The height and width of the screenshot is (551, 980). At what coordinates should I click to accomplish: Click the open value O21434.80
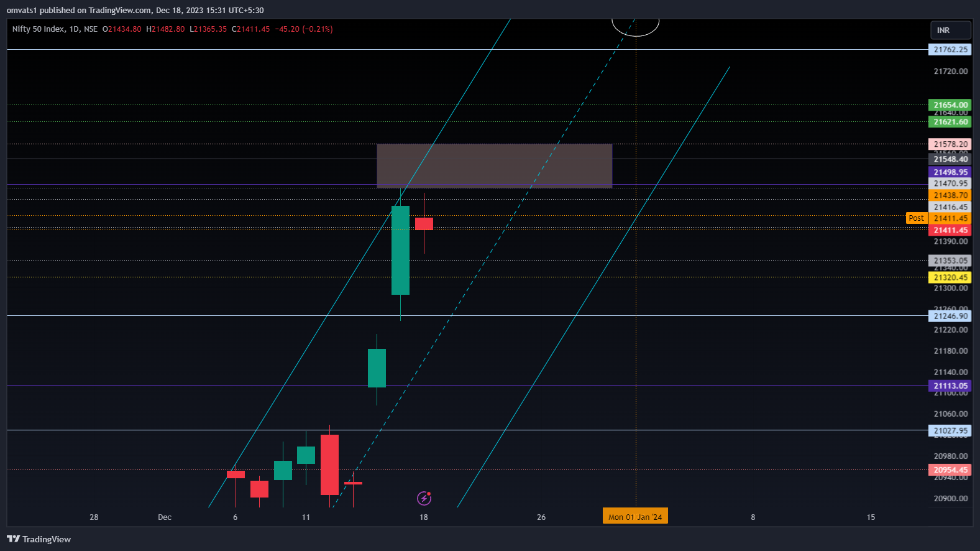pos(122,29)
